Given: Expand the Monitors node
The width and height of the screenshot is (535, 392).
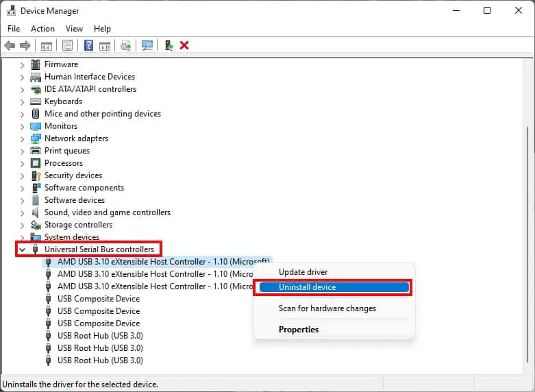Looking at the screenshot, I should coord(22,127).
